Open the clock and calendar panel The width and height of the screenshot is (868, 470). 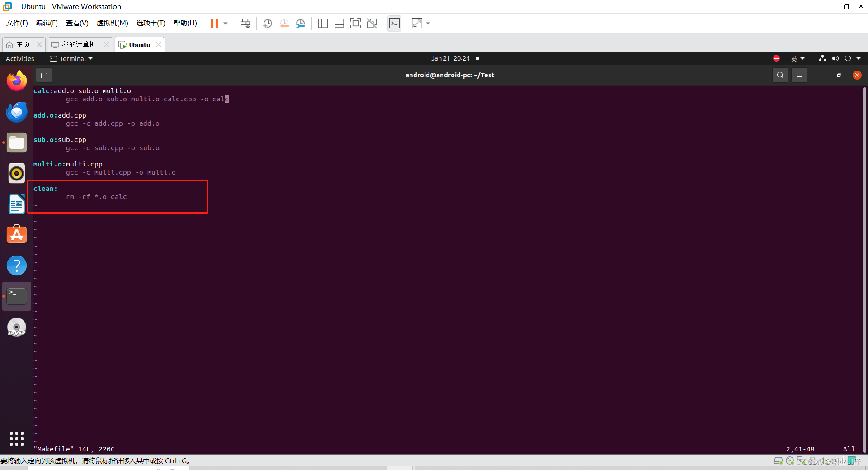click(x=450, y=58)
